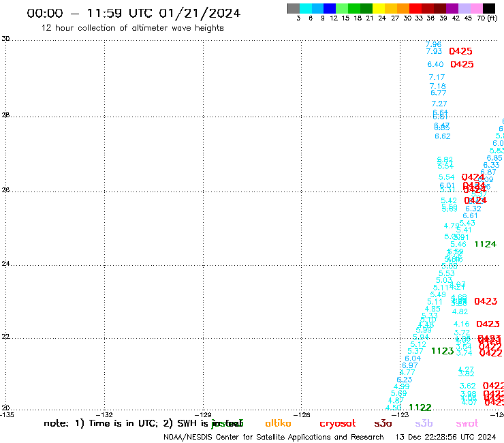Screen dimensions: 504x443
Task: Click the wave height value '7.17'
Action: point(437,77)
